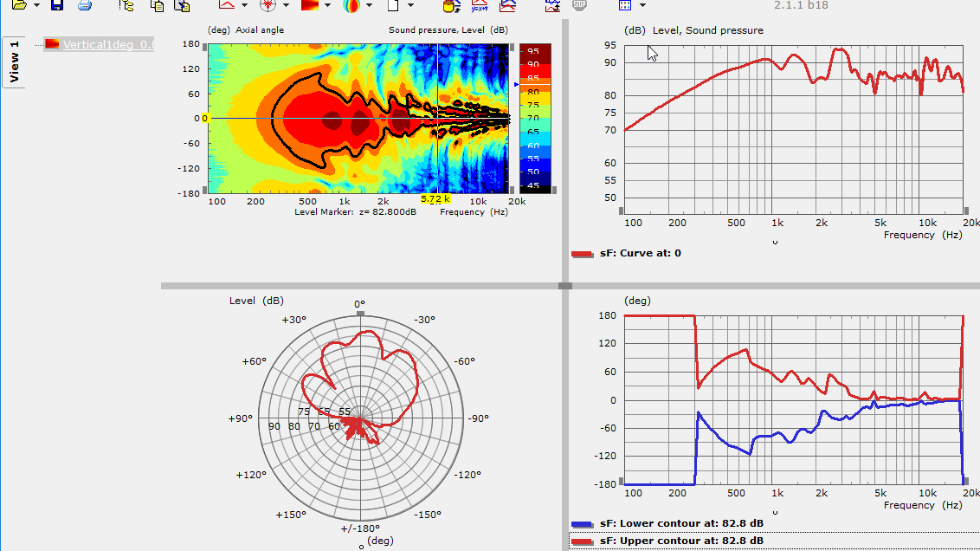Click the printer icon in toolbar
980x551 pixels.
(84, 5)
